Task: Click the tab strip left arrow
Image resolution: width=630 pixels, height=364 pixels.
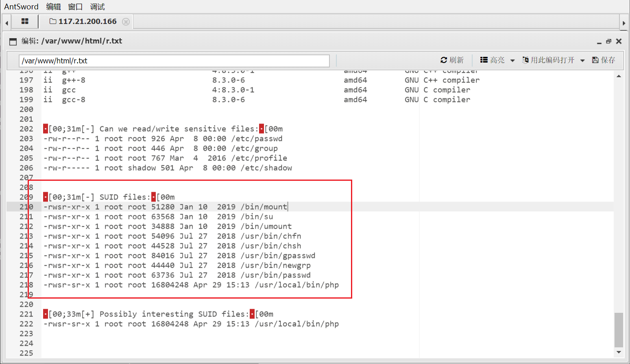Action: pyautogui.click(x=7, y=23)
